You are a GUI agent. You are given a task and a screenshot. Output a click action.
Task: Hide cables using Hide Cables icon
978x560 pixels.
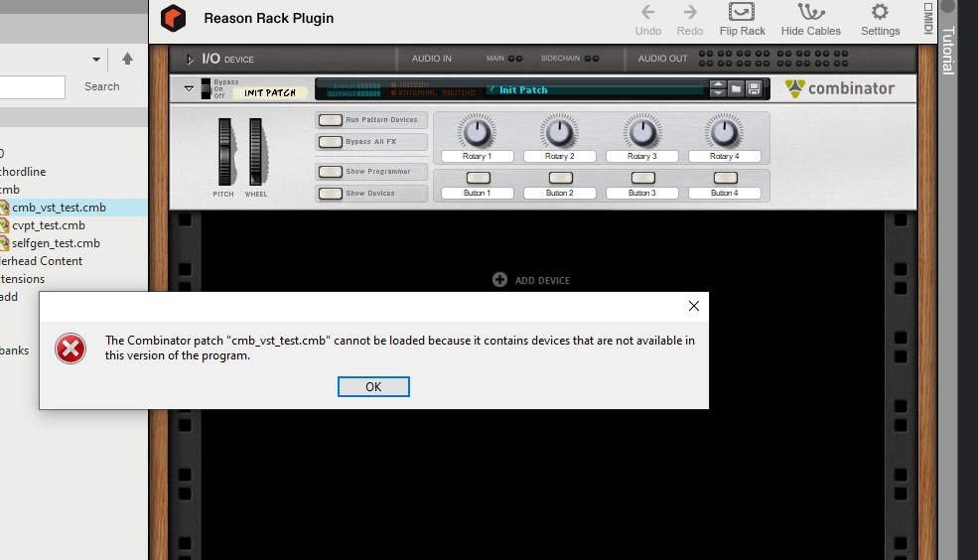(x=811, y=12)
